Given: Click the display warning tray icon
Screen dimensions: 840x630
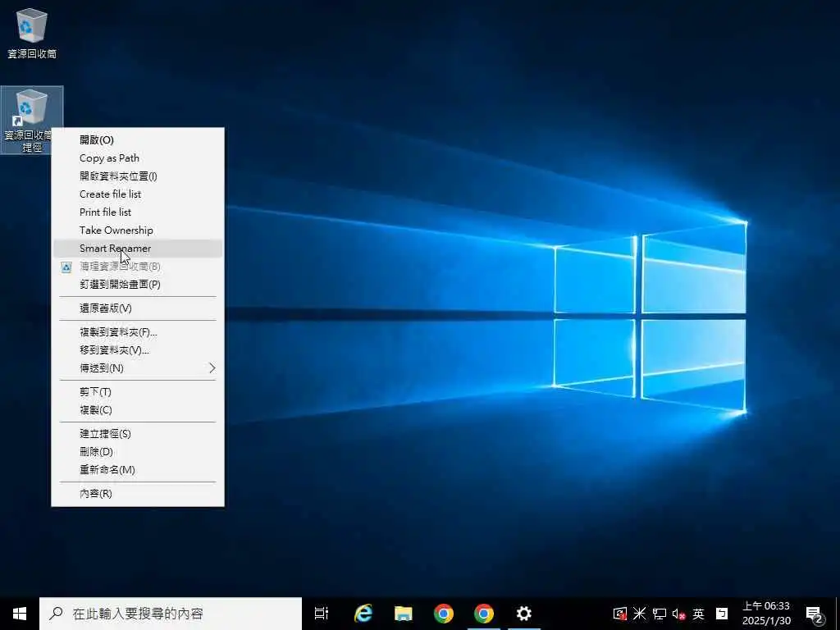Looking at the screenshot, I should click(x=620, y=614).
